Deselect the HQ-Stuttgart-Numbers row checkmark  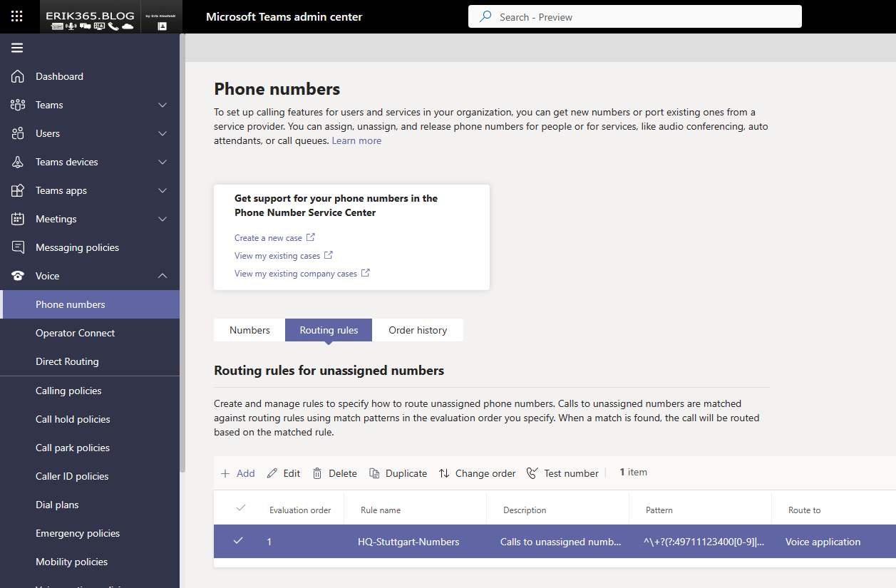(x=238, y=541)
